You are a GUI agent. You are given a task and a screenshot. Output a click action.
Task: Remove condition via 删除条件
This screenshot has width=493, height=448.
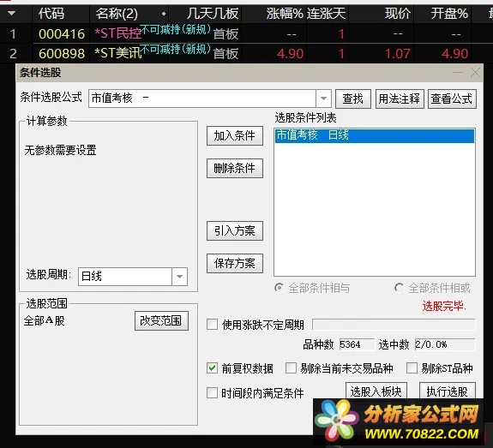(x=235, y=169)
